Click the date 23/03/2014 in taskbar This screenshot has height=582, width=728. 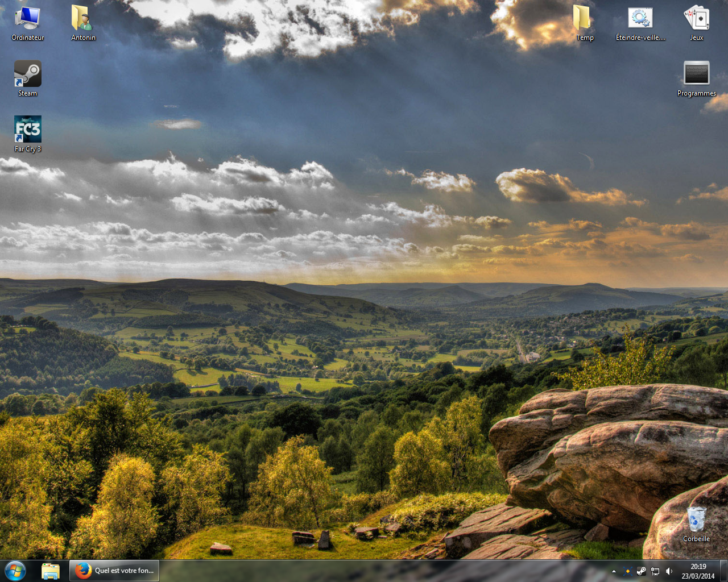point(698,576)
